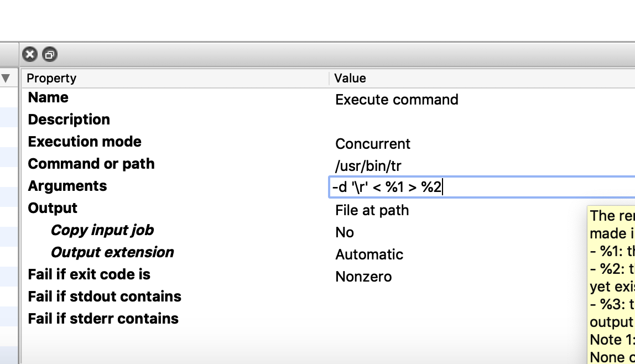Click the Output extension property label
The image size is (635, 364).
click(x=112, y=252)
